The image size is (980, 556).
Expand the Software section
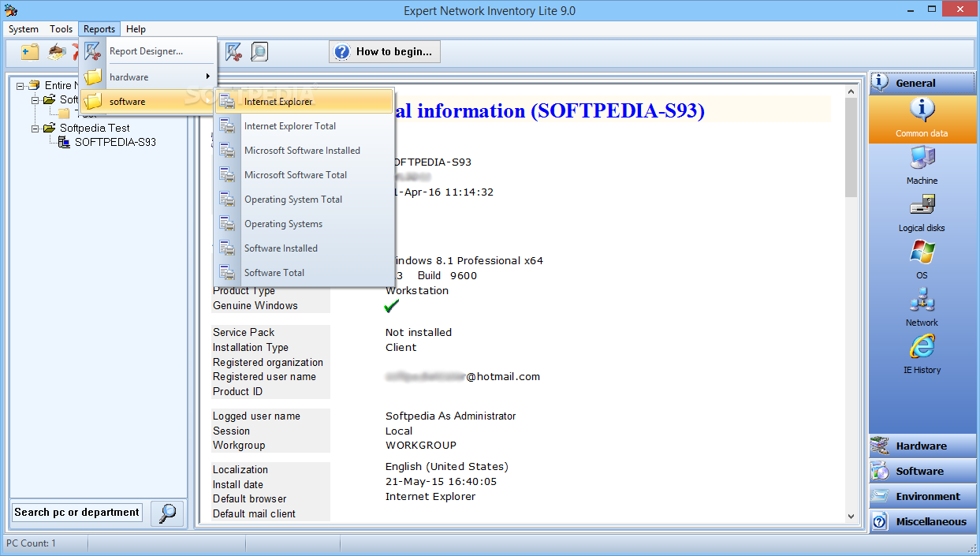point(922,472)
